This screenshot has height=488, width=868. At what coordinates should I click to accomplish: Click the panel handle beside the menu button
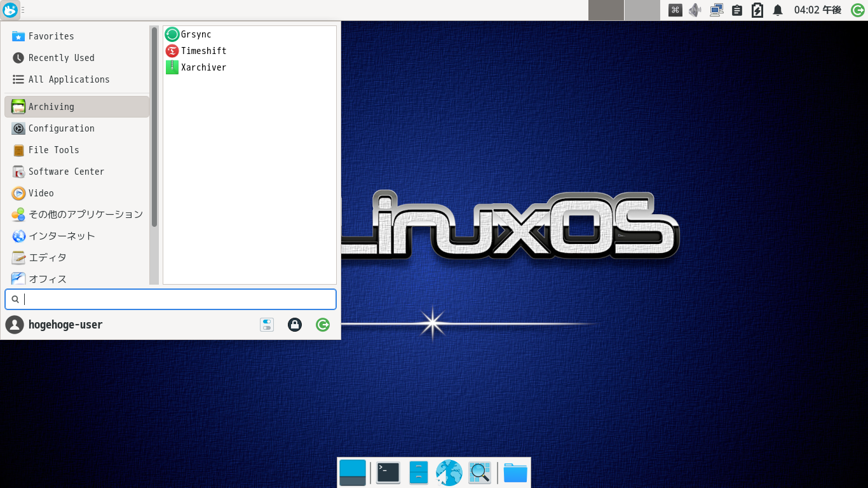point(23,10)
